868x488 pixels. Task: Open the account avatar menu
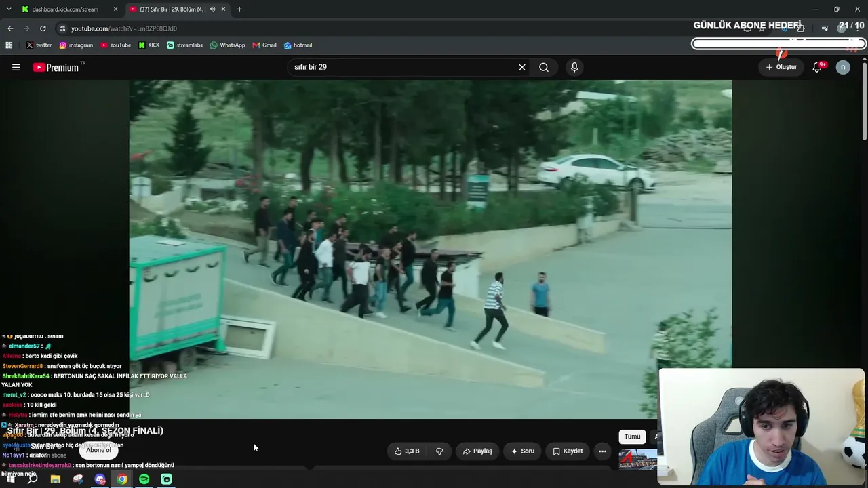click(843, 67)
